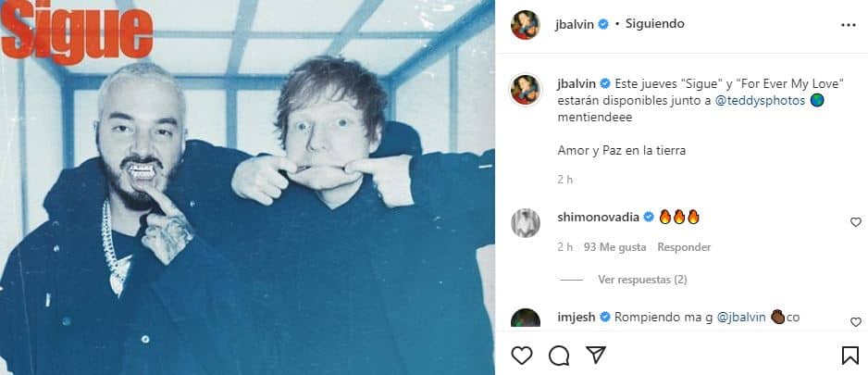Screen dimensions: 868x375
Task: Click jbalvin avatar in post header
Action: click(526, 25)
